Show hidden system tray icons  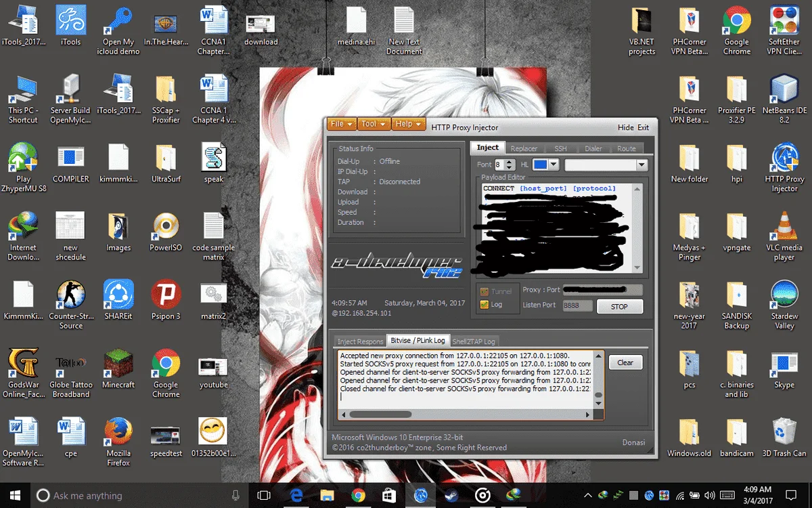(x=587, y=495)
